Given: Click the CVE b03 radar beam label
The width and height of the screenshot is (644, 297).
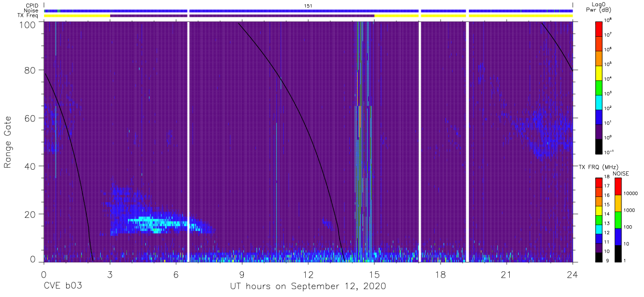Looking at the screenshot, I should point(62,287).
